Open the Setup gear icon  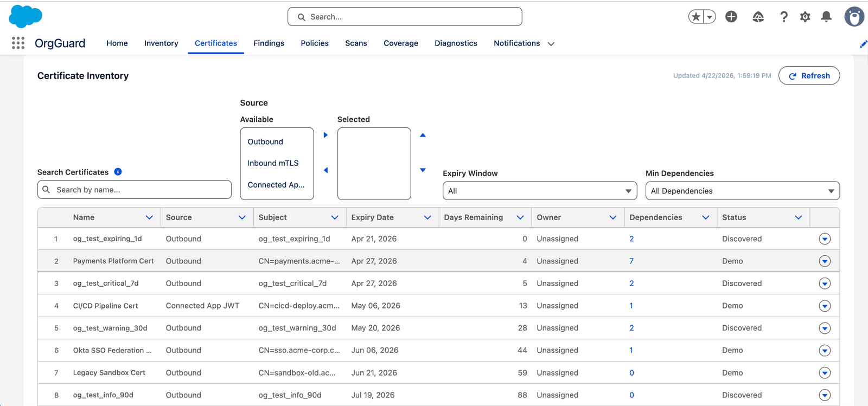click(x=805, y=17)
